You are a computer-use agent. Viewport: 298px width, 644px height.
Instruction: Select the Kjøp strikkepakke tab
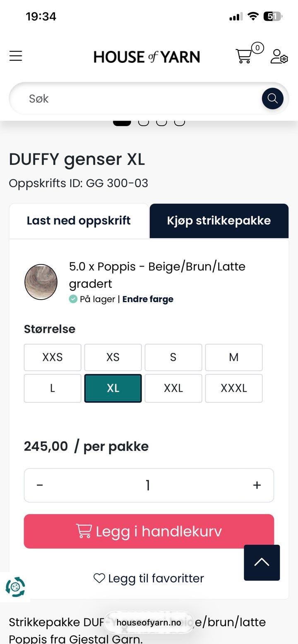click(219, 221)
